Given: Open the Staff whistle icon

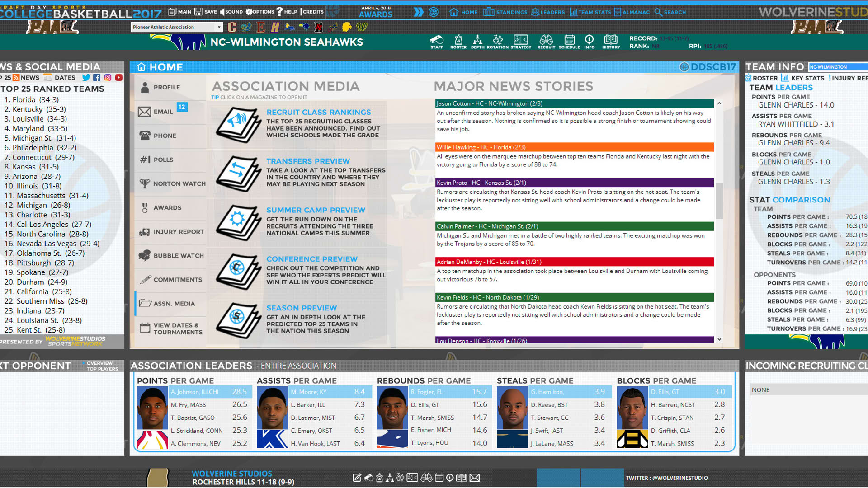Looking at the screenshot, I should click(x=437, y=42).
